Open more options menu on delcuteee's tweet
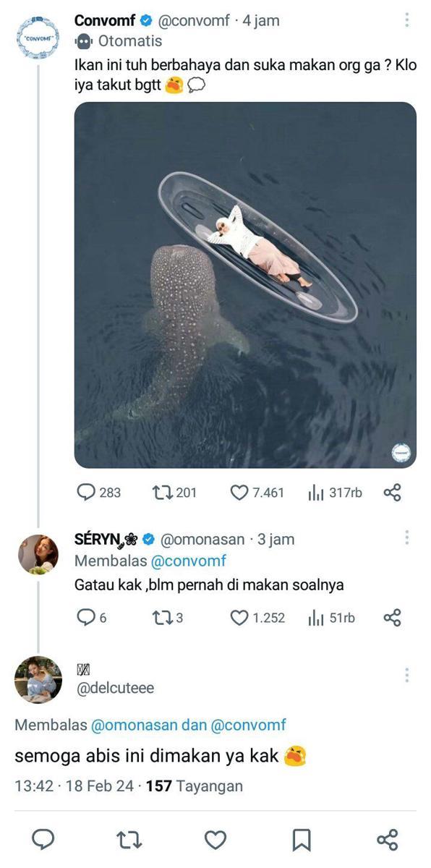The height and width of the screenshot is (868, 431). (x=407, y=674)
